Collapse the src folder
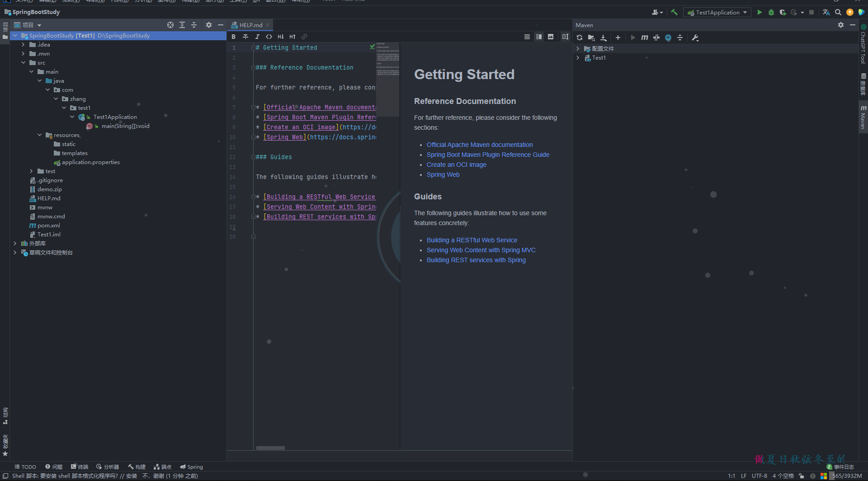 point(24,62)
